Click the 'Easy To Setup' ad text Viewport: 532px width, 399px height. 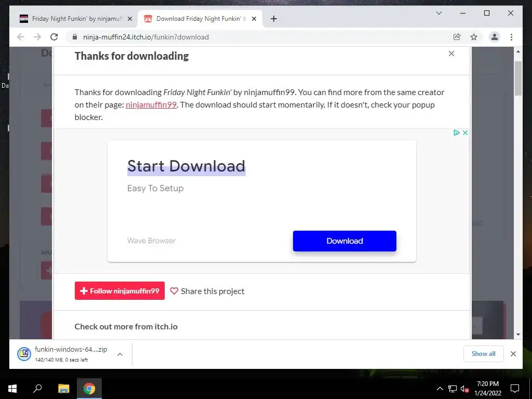click(x=155, y=188)
